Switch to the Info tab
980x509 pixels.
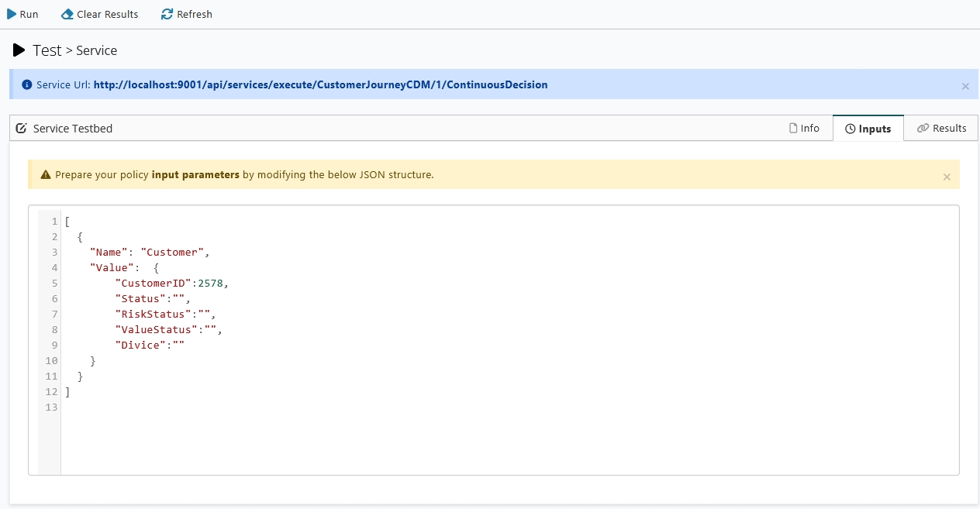pyautogui.click(x=805, y=128)
